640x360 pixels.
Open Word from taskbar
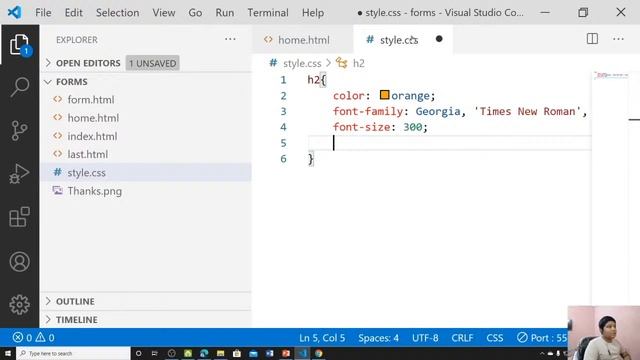[x=270, y=353]
